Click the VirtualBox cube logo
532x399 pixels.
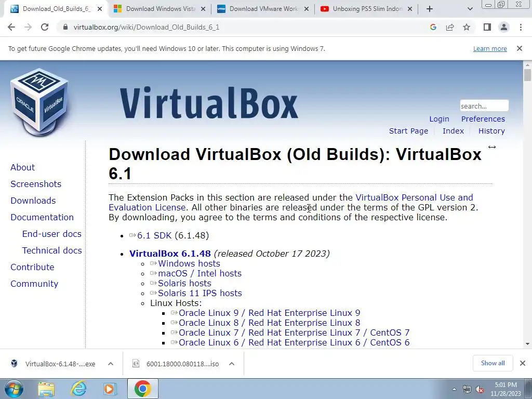tap(40, 102)
